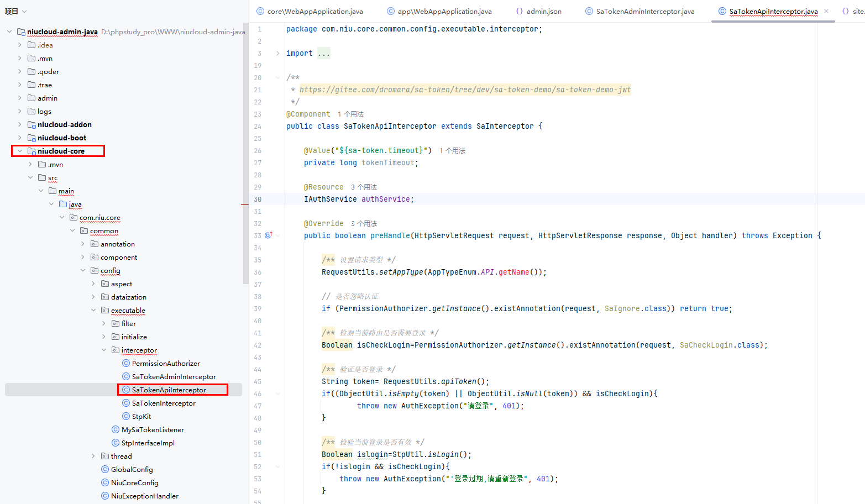This screenshot has width=865, height=504.
Task: Close the SaTokenApiInterceptor.java tab
Action: tap(826, 11)
